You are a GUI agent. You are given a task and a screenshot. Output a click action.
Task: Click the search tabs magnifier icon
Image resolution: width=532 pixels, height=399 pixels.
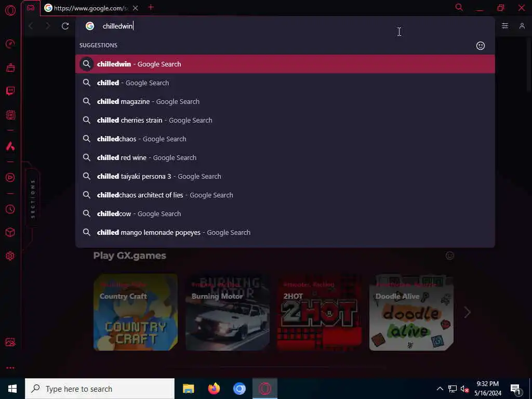[459, 7]
